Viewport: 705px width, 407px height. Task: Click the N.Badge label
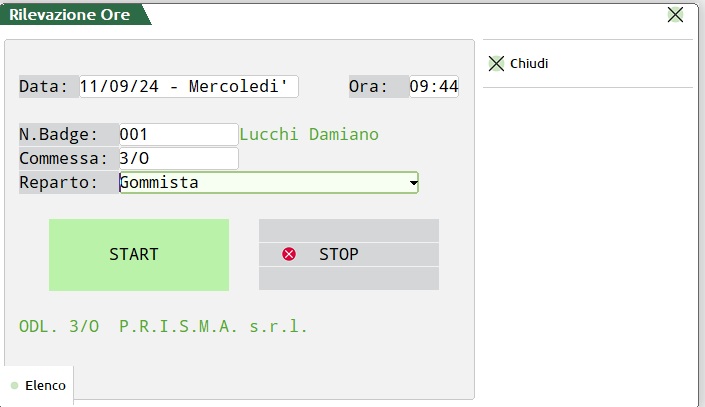[59, 134]
